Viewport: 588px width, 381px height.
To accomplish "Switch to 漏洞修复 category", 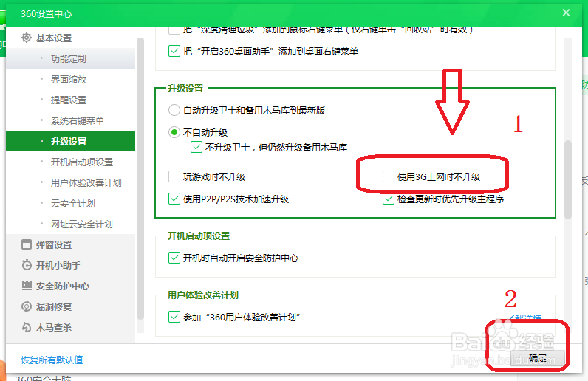I will point(70,306).
